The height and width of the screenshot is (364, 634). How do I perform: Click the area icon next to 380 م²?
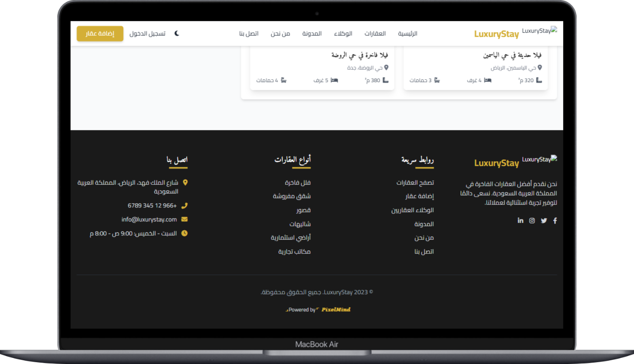(385, 80)
